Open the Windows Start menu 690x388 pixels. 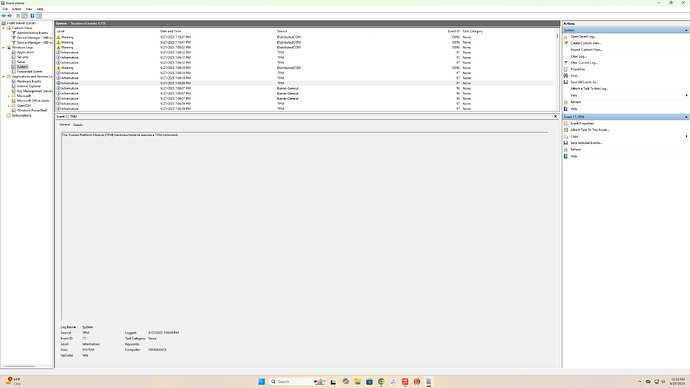(x=261, y=381)
